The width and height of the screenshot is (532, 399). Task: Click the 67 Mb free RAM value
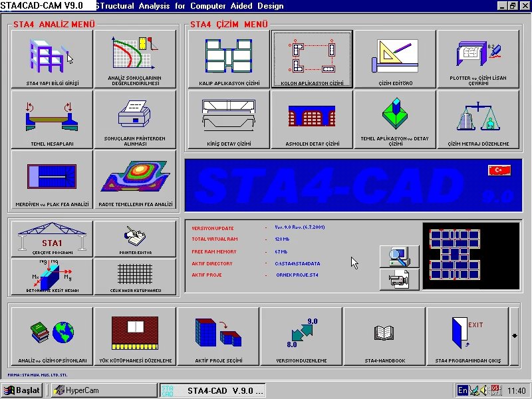281,252
